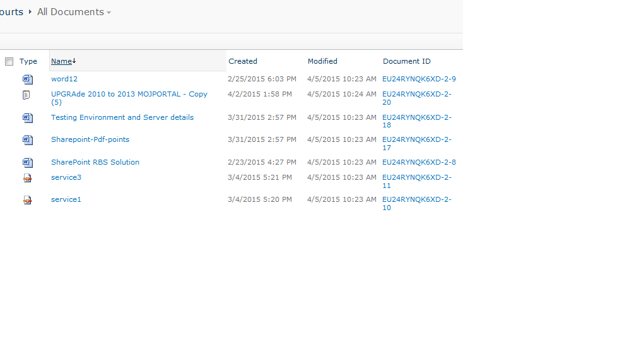Click the Word icon for Testing Environment document
632x364 pixels.
click(x=27, y=118)
